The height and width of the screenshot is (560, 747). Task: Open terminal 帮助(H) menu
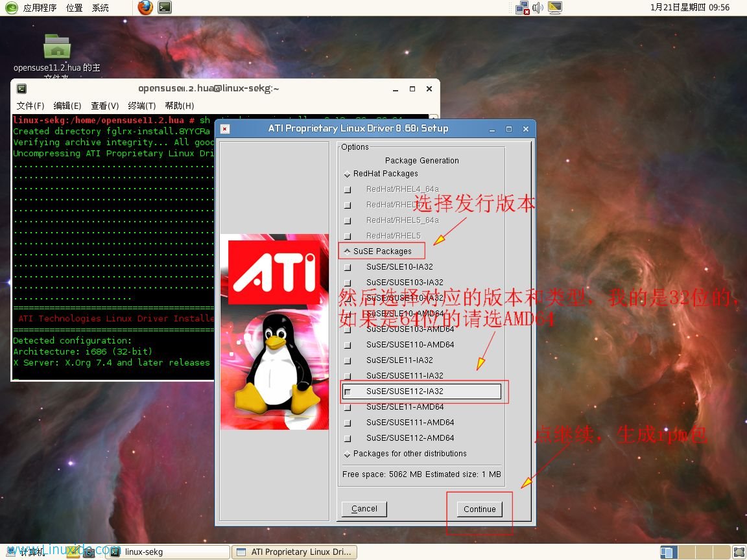point(180,106)
